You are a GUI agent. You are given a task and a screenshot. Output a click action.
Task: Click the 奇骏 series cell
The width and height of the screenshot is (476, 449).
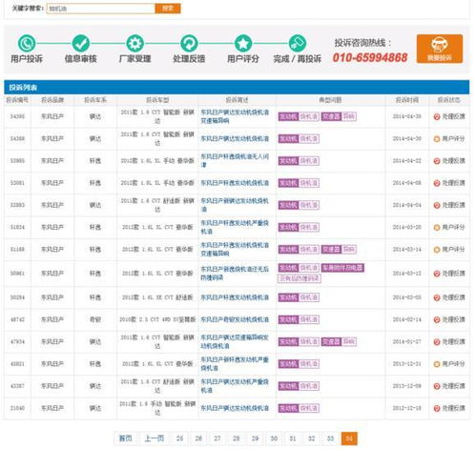click(95, 319)
